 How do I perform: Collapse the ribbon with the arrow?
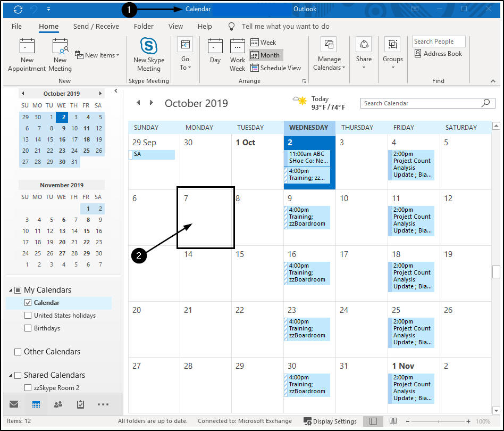coord(493,81)
